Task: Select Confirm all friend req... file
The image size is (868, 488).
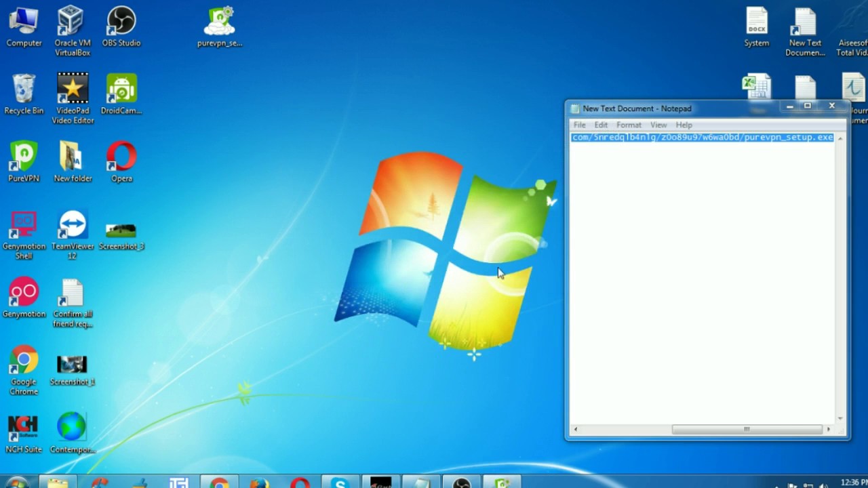Action: pyautogui.click(x=73, y=302)
